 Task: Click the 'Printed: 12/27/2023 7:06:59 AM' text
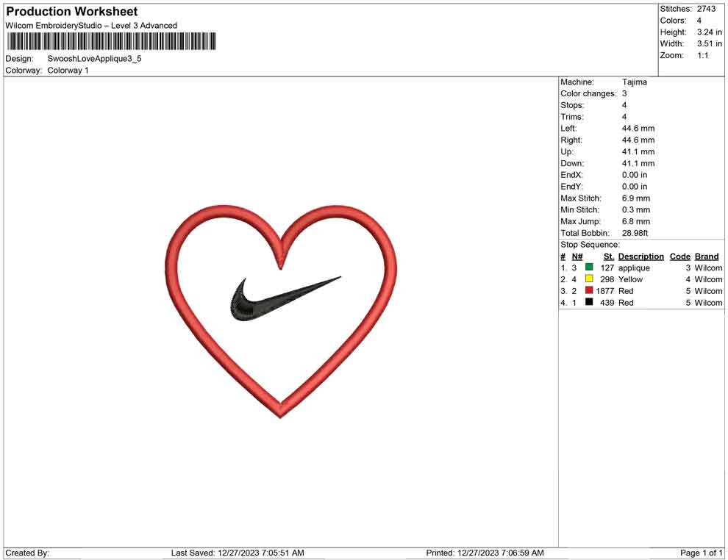coord(485,553)
